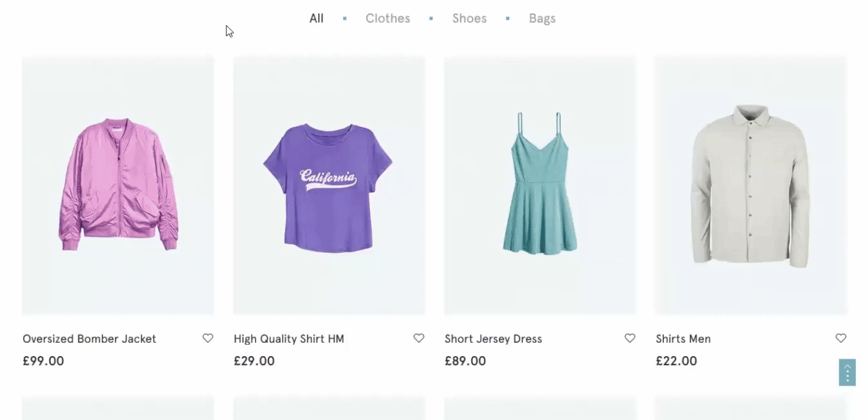
Task: Click the £29.00 price label
Action: point(254,361)
